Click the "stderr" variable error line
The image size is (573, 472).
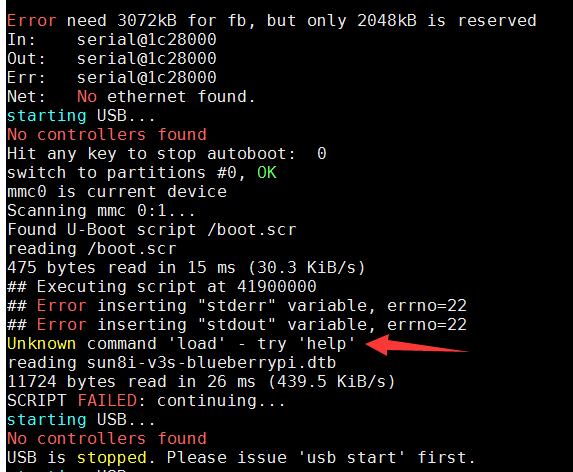[237, 306]
